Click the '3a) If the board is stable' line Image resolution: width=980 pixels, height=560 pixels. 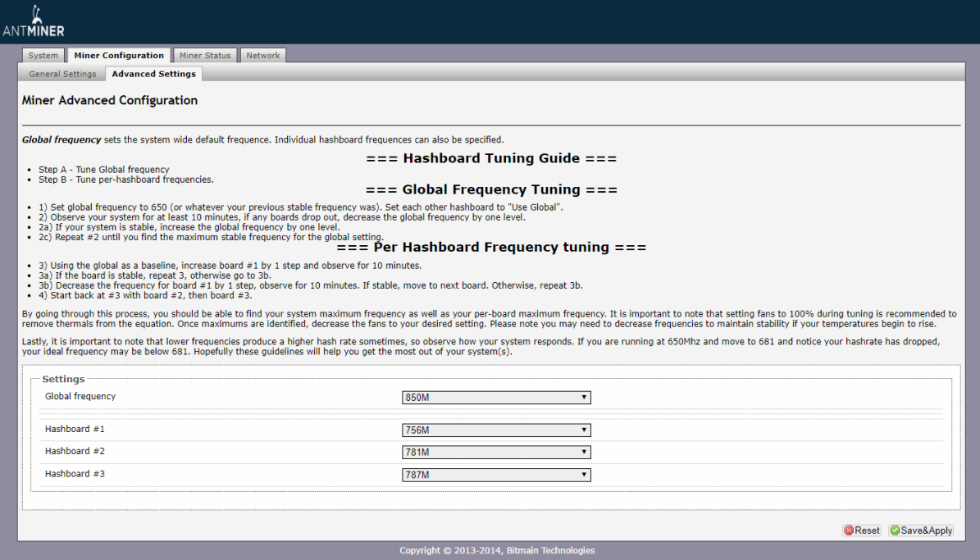155,275
